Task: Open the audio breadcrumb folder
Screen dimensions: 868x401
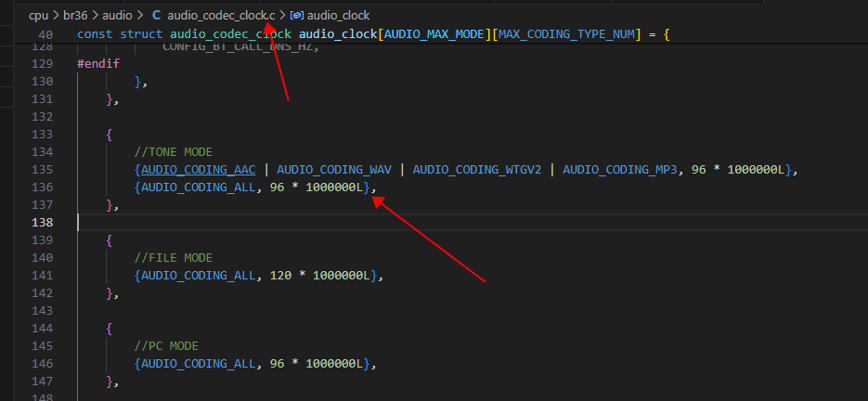Action: [117, 16]
